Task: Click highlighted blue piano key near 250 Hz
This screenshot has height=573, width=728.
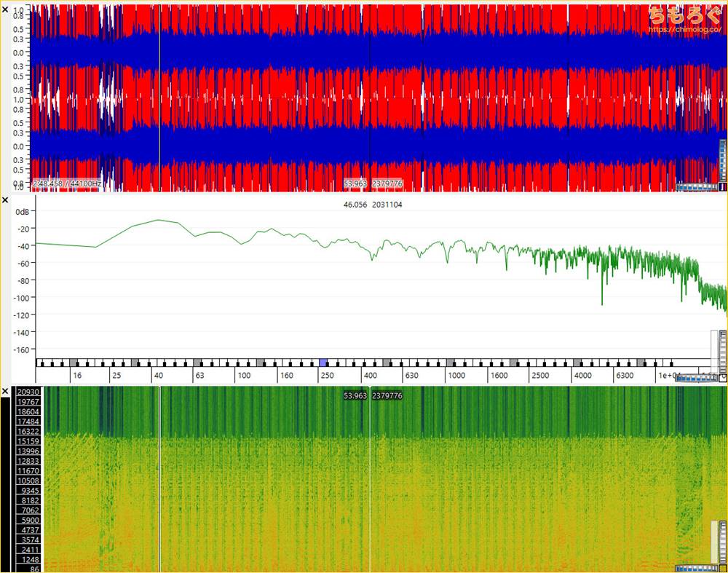Action: point(323,363)
